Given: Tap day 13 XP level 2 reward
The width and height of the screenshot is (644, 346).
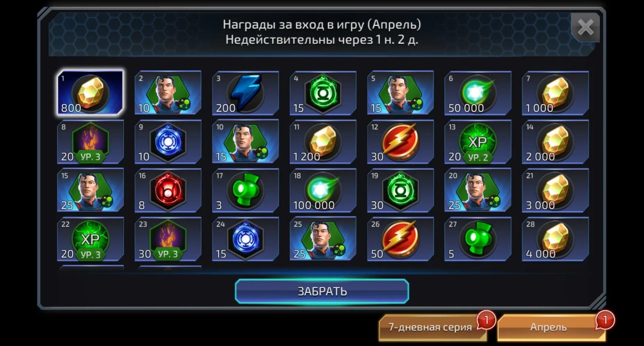Looking at the screenshot, I should [478, 142].
